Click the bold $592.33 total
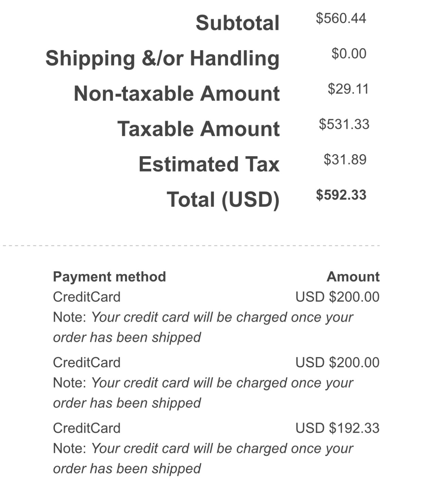 click(341, 195)
